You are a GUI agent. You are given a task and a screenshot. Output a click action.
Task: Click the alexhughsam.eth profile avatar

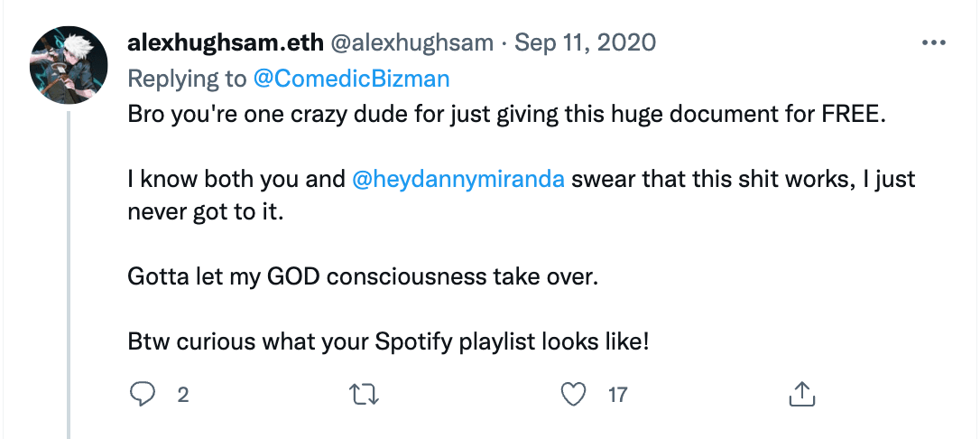pos(69,65)
